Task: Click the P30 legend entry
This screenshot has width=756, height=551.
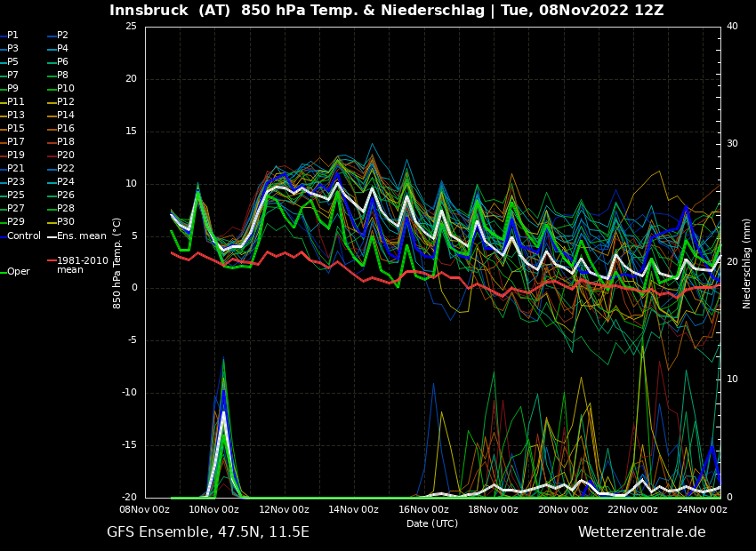Action: (65, 222)
